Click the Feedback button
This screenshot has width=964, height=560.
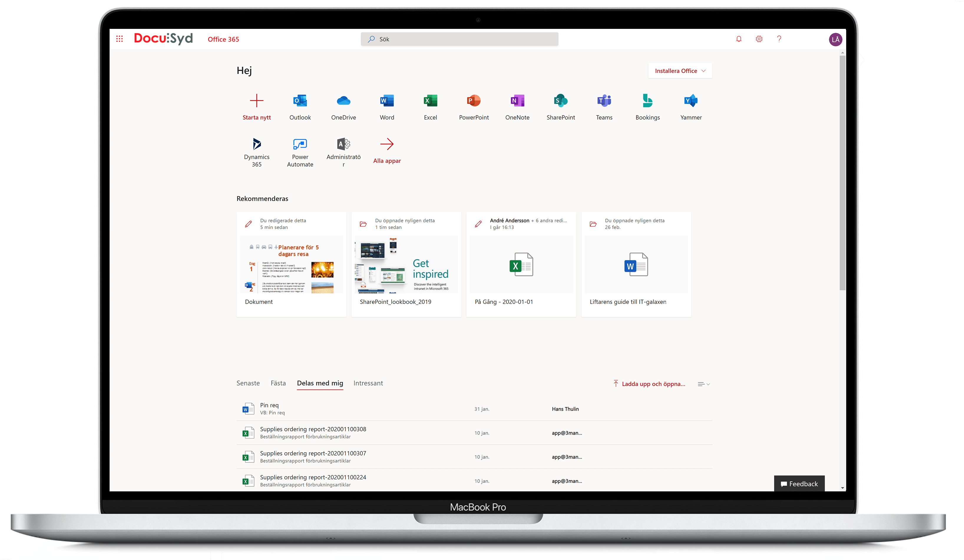[x=799, y=483]
